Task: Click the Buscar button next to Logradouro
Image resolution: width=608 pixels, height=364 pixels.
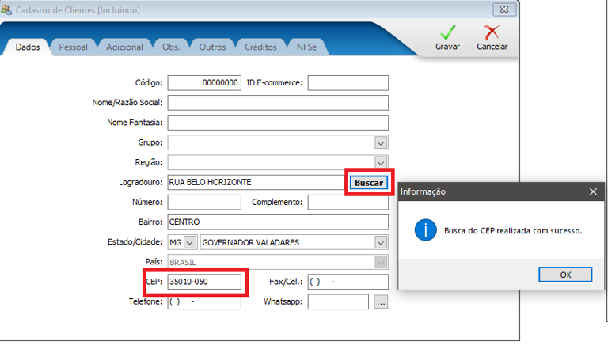Action: (368, 183)
